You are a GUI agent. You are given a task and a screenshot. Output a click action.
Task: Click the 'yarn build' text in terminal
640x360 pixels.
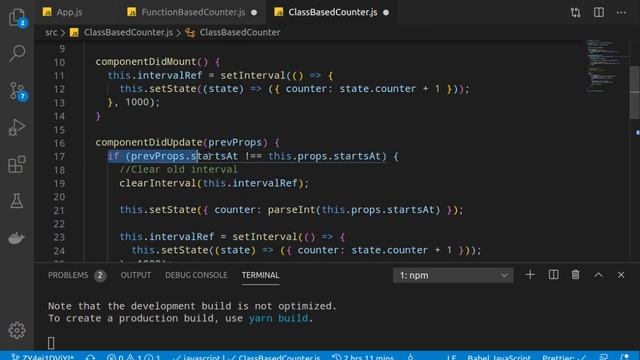pyautogui.click(x=278, y=318)
